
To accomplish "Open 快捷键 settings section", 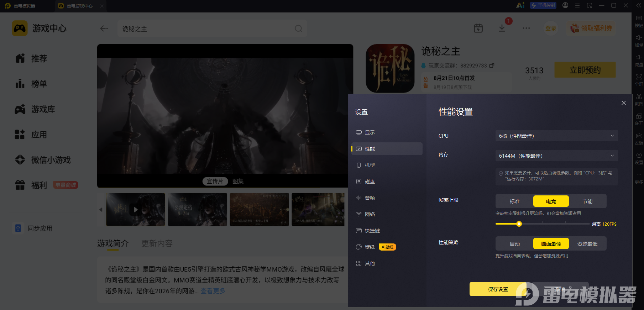I will pyautogui.click(x=387, y=231).
